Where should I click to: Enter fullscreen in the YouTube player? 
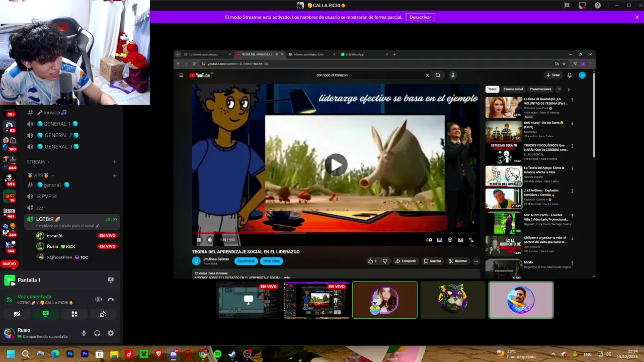pos(471,240)
